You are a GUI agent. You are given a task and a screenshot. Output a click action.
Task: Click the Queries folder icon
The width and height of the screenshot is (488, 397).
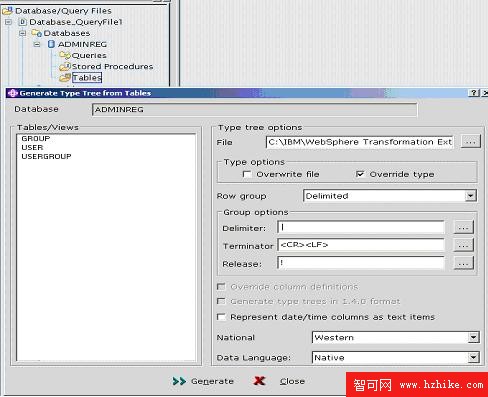65,55
